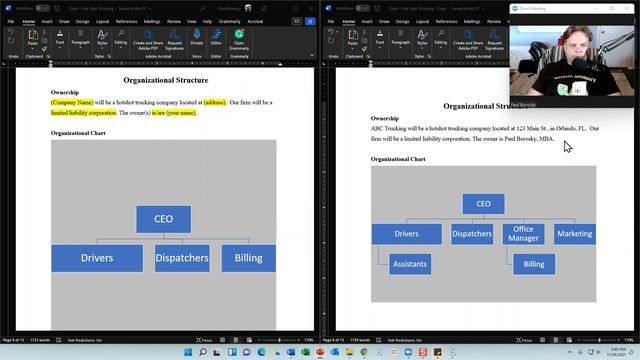Viewport: 640px width, 360px height.
Task: Expand Font group in left Word ribbon
Action: (x=60, y=39)
